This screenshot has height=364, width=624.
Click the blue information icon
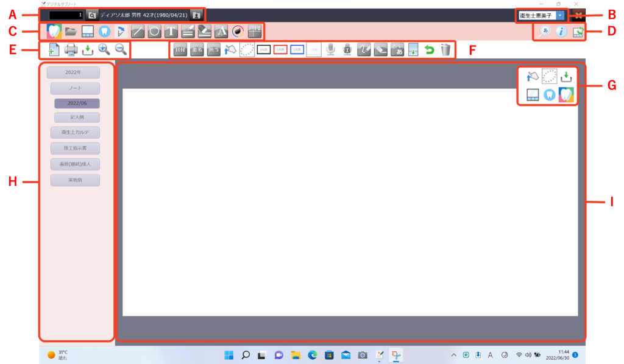tap(561, 32)
